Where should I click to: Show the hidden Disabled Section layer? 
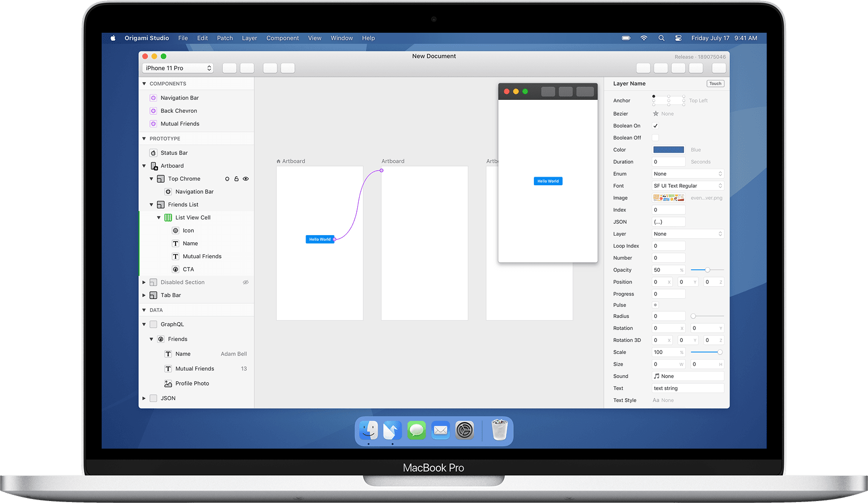[246, 282]
